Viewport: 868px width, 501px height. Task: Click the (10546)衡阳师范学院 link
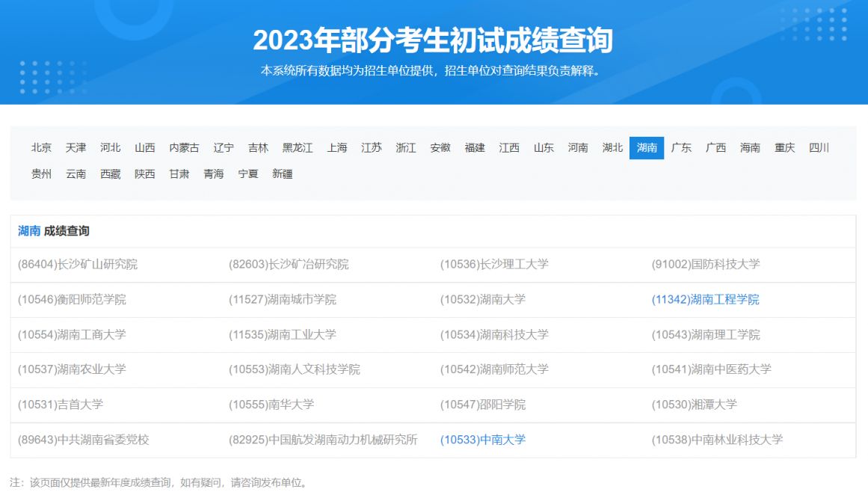point(72,300)
